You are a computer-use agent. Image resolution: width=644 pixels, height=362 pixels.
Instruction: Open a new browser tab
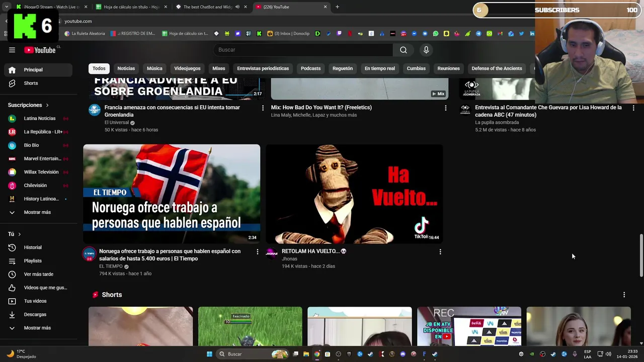tap(337, 7)
